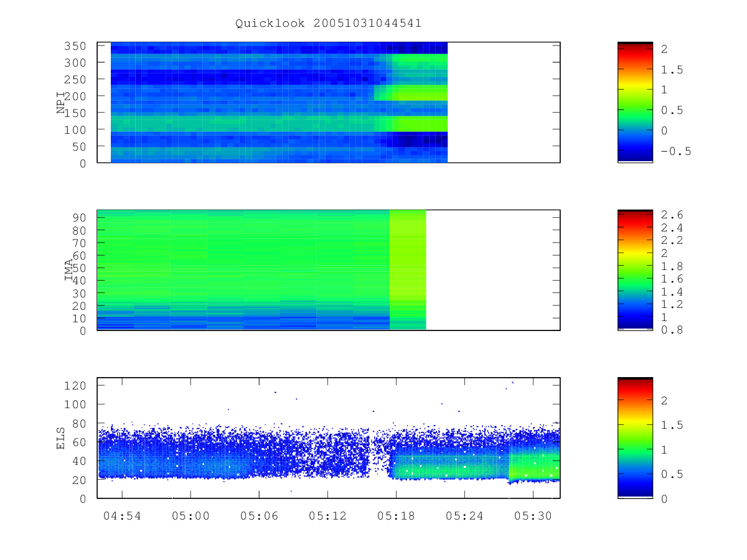Viewport: 747px width, 560px height.
Task: Click the 2.4 label on IMA colorbar
Action: tap(673, 228)
